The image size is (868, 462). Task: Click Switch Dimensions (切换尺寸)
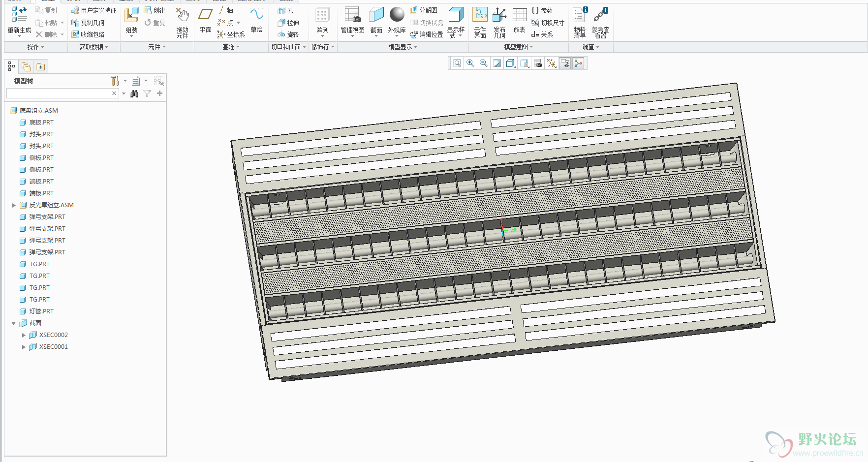click(548, 23)
